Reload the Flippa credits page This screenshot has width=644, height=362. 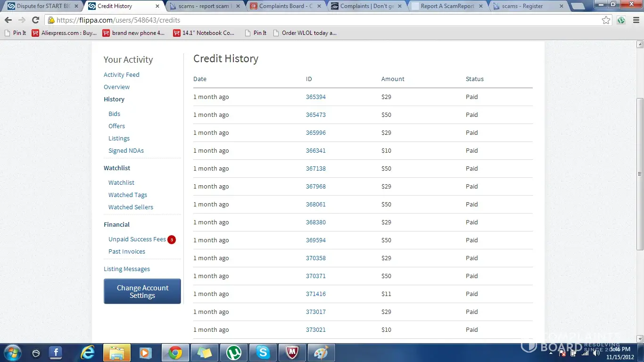point(35,20)
